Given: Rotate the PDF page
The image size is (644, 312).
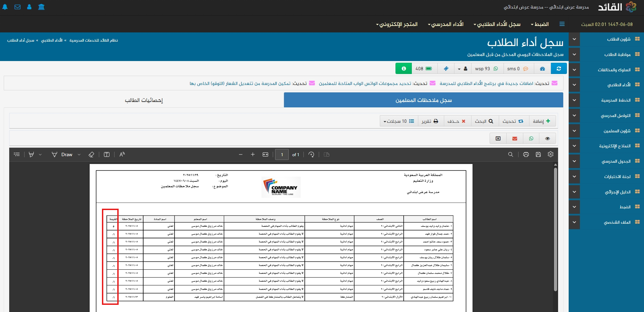Looking at the screenshot, I should pyautogui.click(x=311, y=154).
